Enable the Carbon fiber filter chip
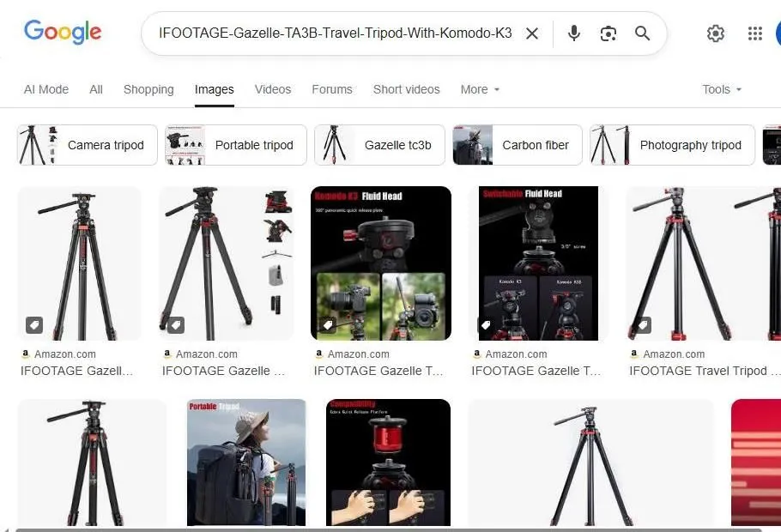 pos(517,145)
